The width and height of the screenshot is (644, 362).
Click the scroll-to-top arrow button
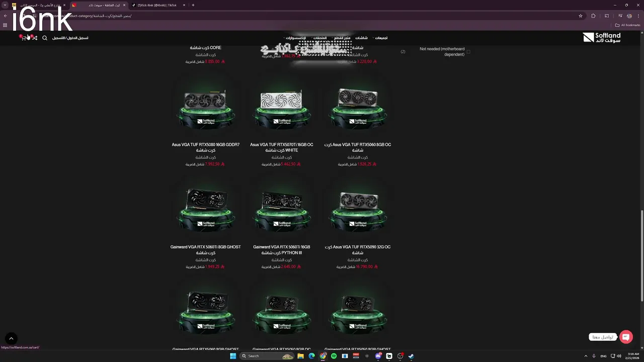tap(11, 339)
